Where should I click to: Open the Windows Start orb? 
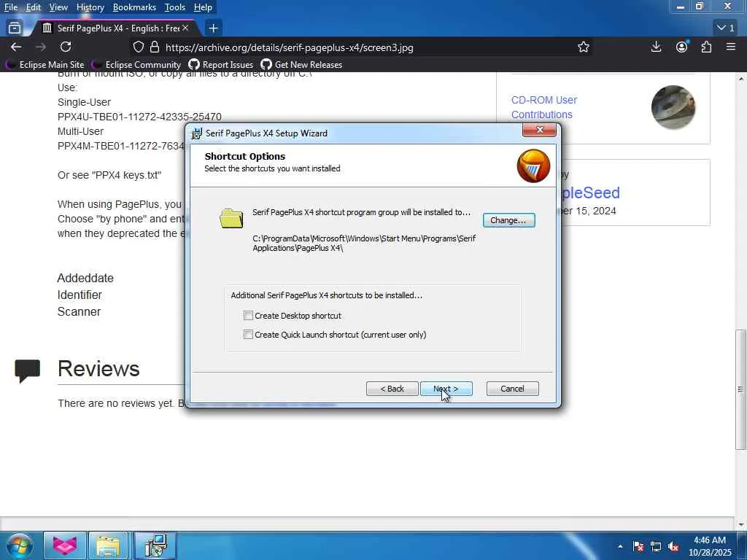(x=20, y=545)
